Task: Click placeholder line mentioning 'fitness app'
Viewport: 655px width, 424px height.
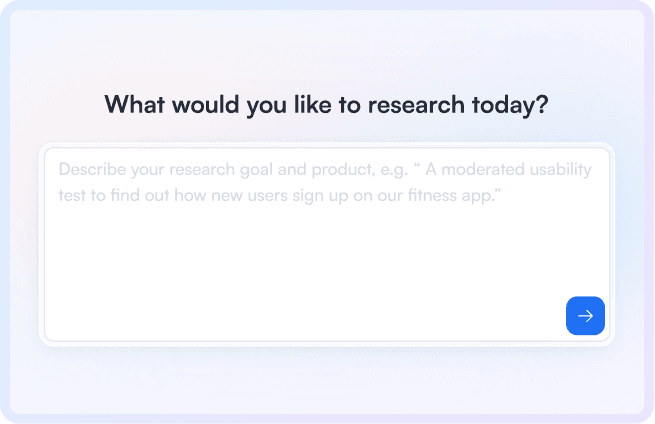Action: pyautogui.click(x=279, y=195)
